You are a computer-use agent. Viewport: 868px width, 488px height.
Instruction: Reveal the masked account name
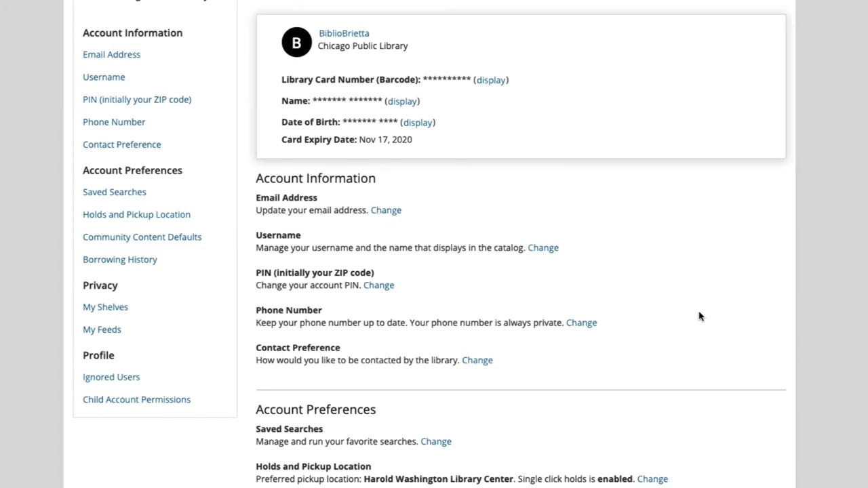click(x=402, y=101)
